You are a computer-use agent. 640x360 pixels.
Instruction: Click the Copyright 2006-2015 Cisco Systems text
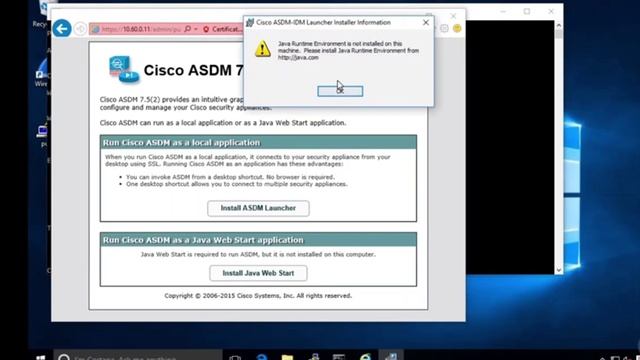click(258, 296)
